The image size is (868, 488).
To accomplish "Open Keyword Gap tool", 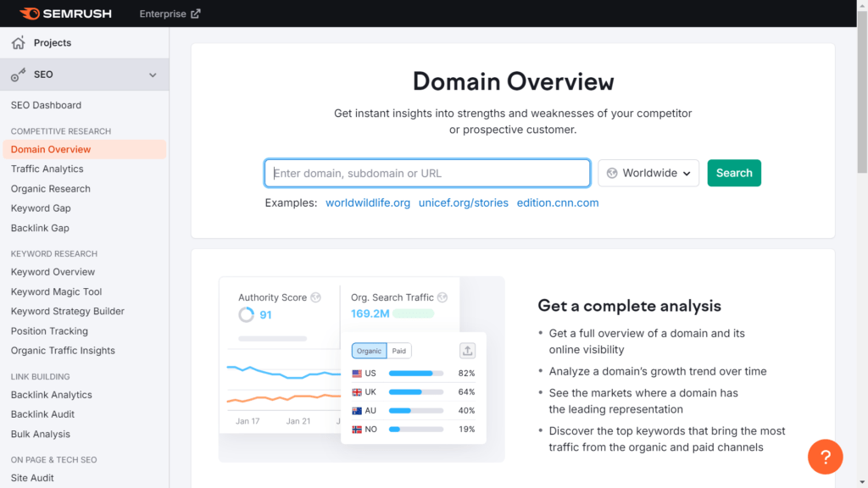I will pyautogui.click(x=41, y=208).
